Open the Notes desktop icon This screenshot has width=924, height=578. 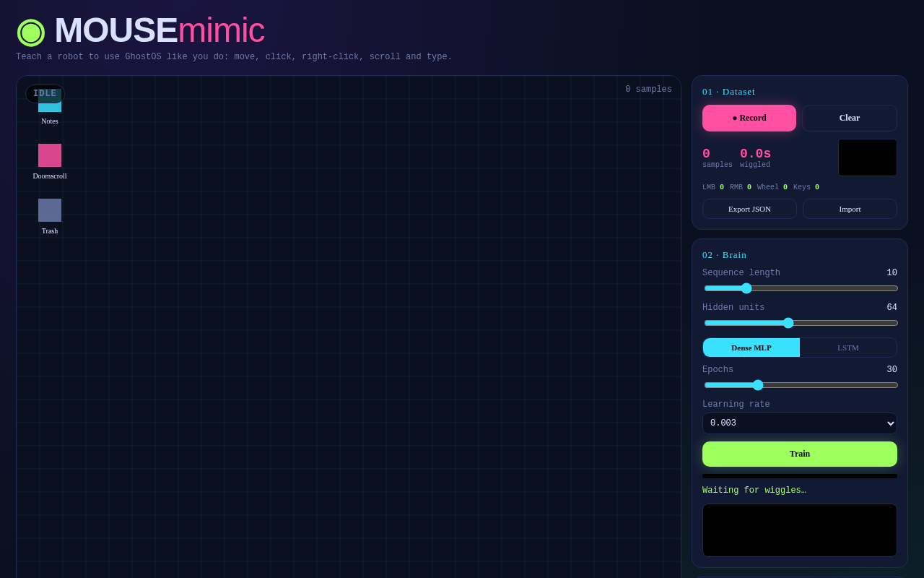point(50,106)
